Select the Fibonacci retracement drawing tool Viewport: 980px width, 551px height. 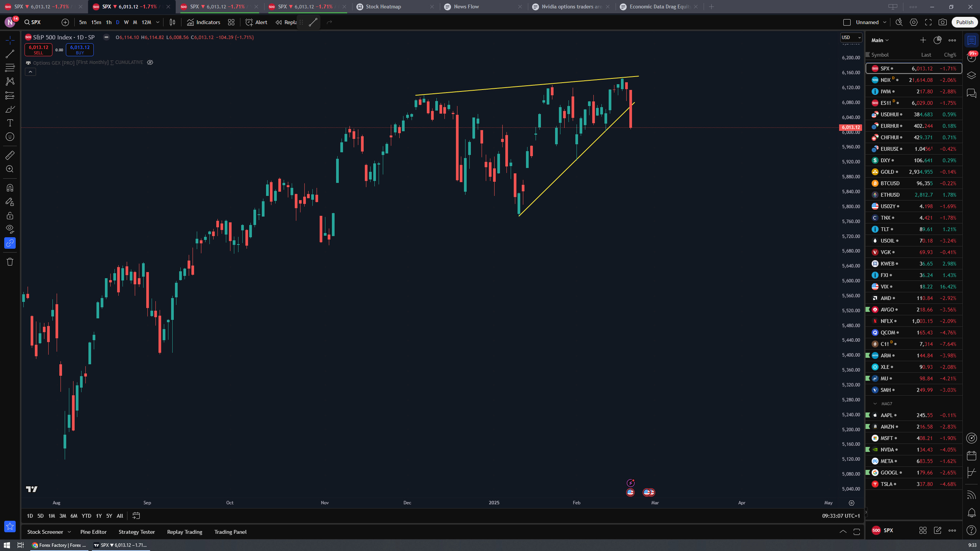(10, 68)
